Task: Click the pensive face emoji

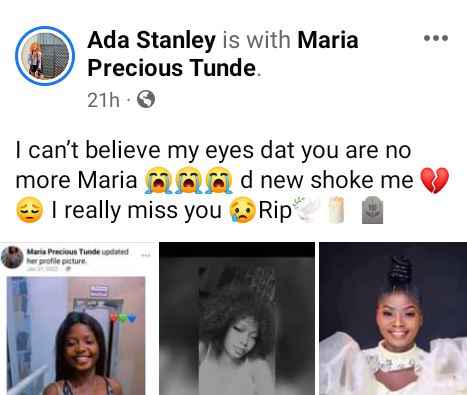Action: coord(29,210)
